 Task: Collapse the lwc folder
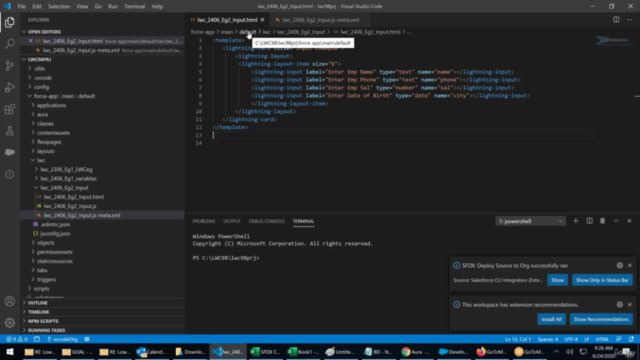(x=41, y=160)
